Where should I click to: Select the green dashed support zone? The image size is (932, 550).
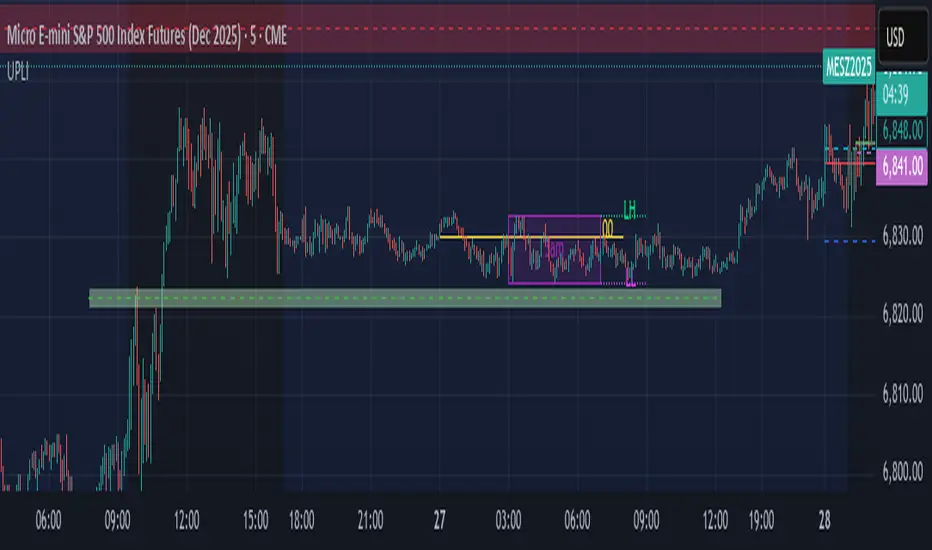405,298
